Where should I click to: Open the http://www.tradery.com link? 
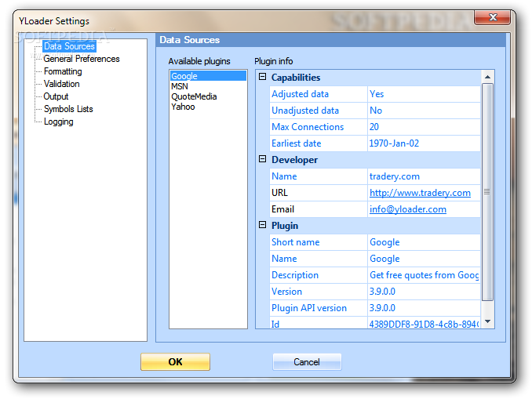tap(420, 193)
